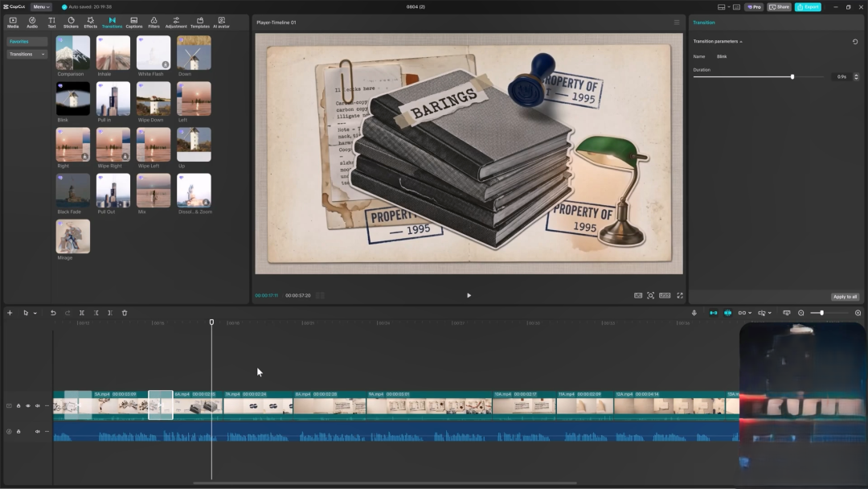Mute the video track audio
This screenshot has width=868, height=489.
pos(38,406)
